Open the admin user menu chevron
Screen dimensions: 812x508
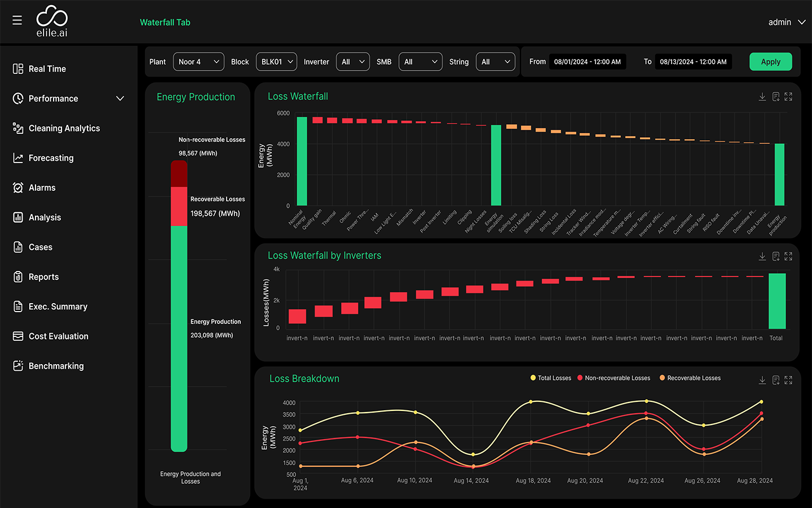[801, 22]
